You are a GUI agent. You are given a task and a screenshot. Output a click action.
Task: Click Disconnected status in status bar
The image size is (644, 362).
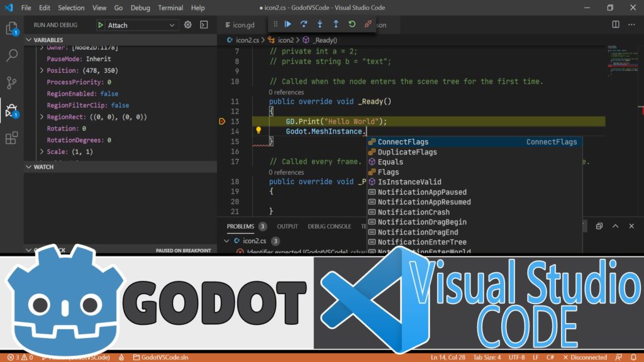coord(584,358)
